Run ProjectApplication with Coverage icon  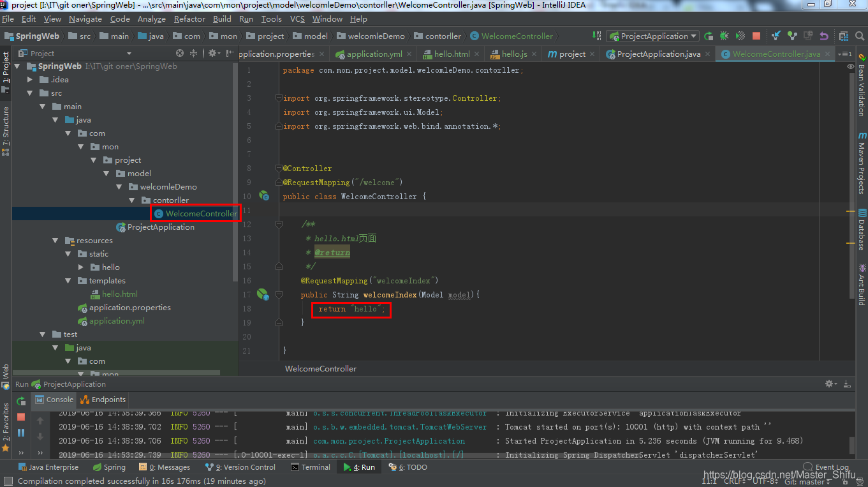[740, 36]
